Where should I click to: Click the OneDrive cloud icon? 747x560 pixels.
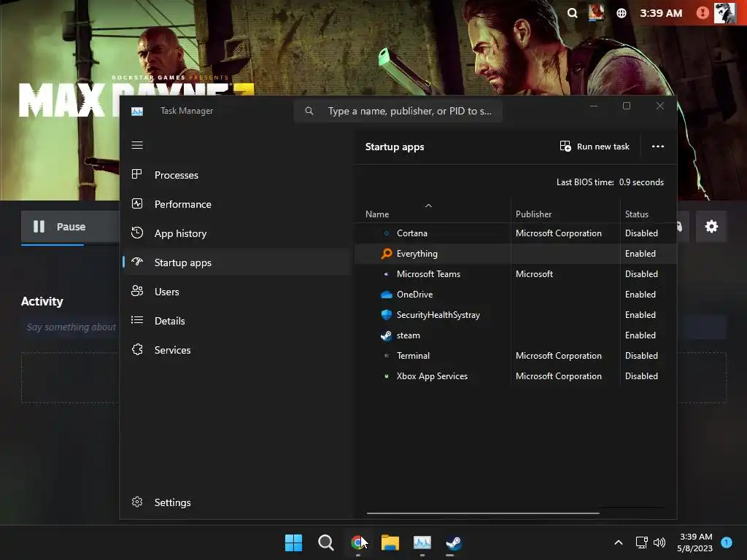pyautogui.click(x=387, y=295)
